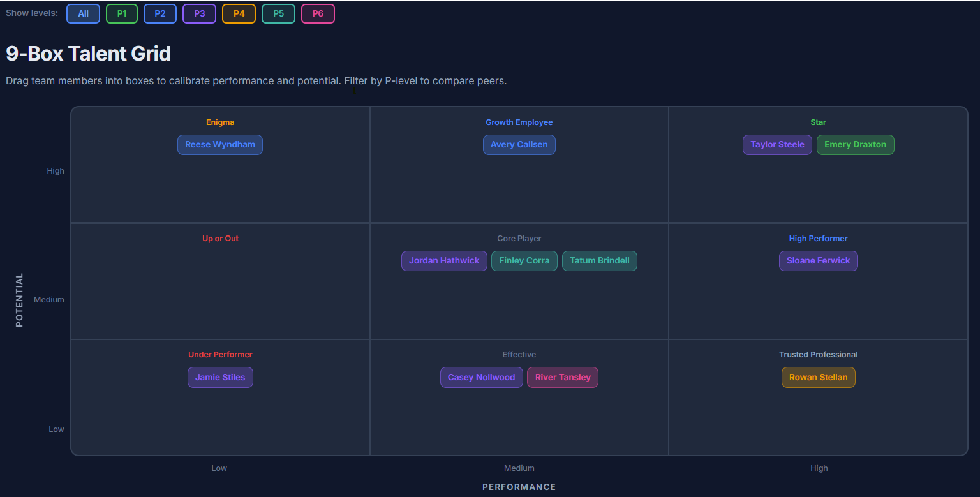Click Taylor Steele in the Star box
The height and width of the screenshot is (497, 980).
pos(777,144)
